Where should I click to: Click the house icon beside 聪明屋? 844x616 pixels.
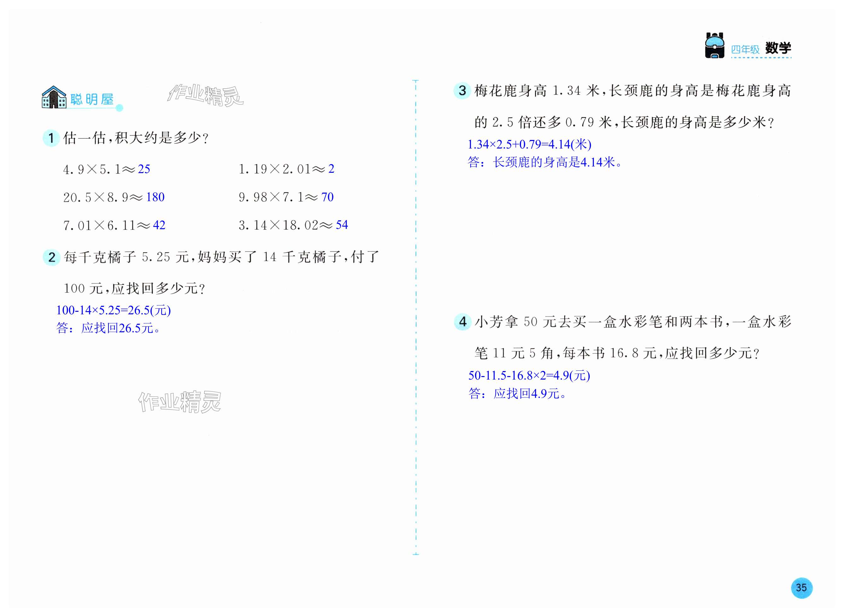coord(54,97)
